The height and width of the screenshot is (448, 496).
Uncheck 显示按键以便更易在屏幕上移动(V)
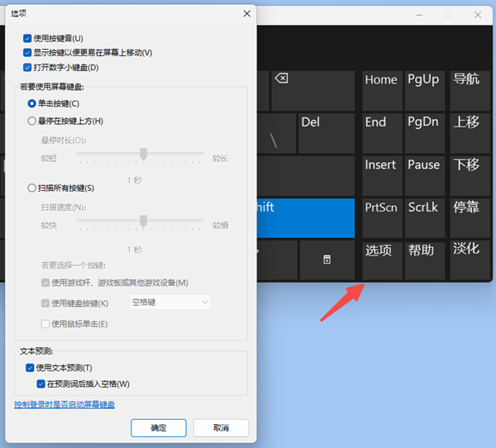pyautogui.click(x=27, y=53)
